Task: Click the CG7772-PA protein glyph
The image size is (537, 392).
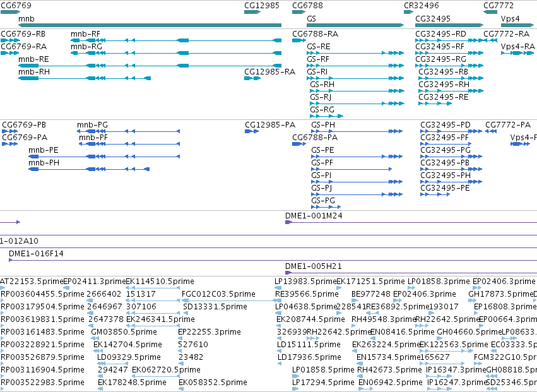Action: 491,131
